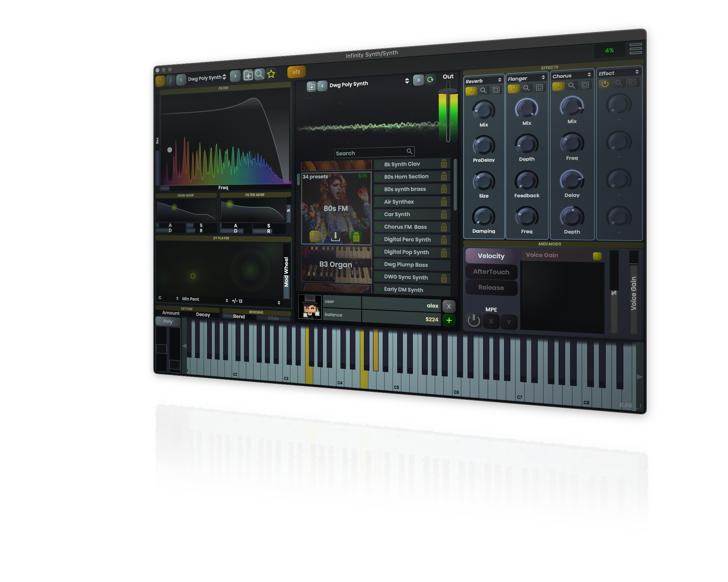728x582 pixels.
Task: Click the lightning bolt icon in top toolbar
Action: [x=170, y=80]
